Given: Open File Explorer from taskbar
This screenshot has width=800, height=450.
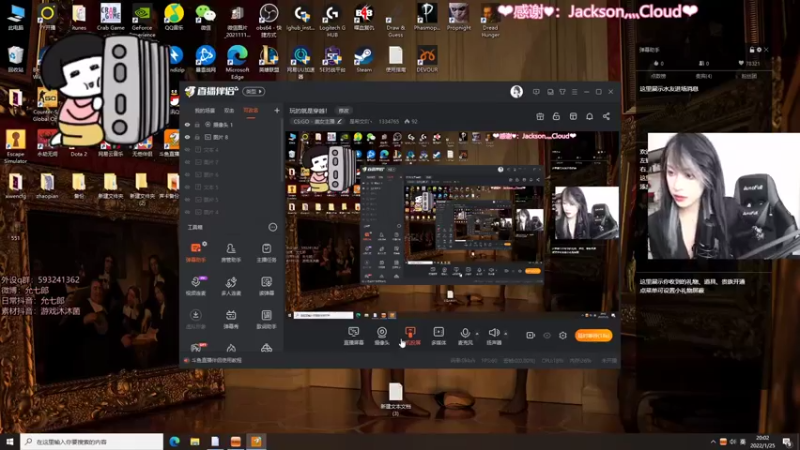Looking at the screenshot, I should (x=195, y=441).
